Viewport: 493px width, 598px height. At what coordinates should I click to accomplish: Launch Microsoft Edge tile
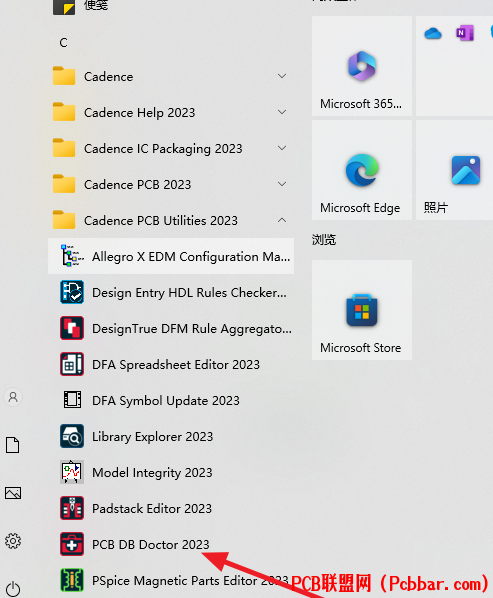(362, 170)
